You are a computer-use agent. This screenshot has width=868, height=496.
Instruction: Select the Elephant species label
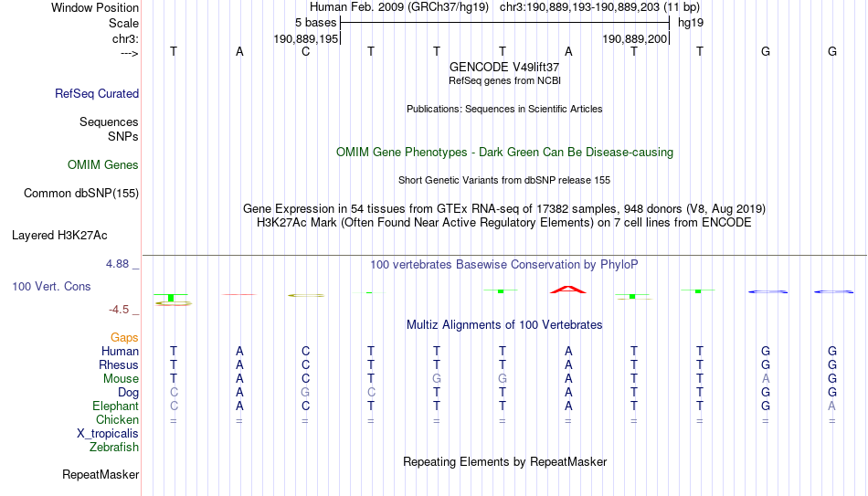pos(115,406)
